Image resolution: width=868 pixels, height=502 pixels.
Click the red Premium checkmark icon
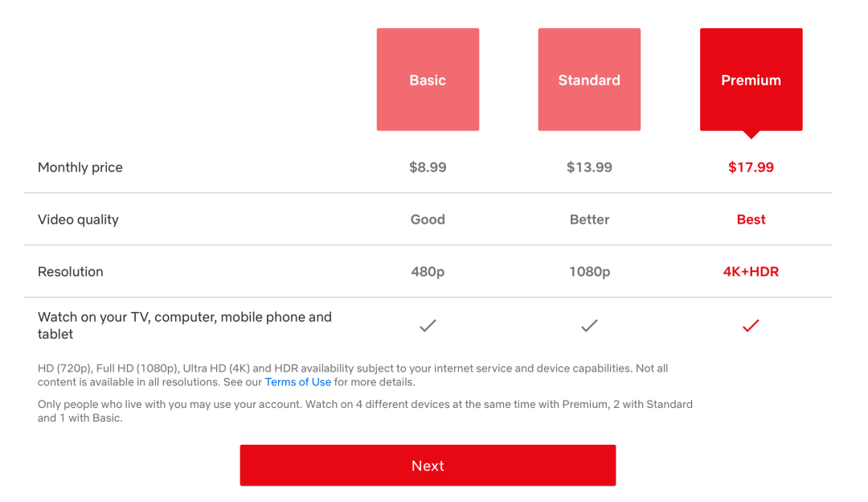tap(751, 326)
